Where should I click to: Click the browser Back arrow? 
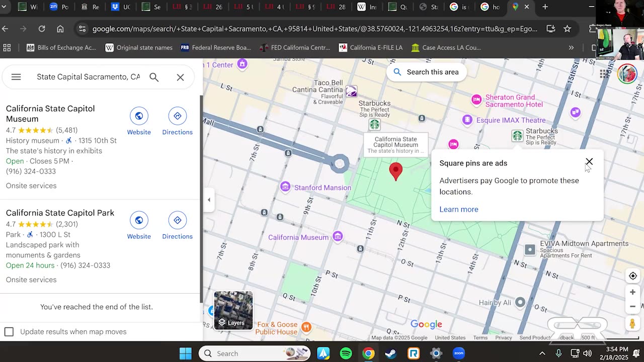(x=6, y=29)
